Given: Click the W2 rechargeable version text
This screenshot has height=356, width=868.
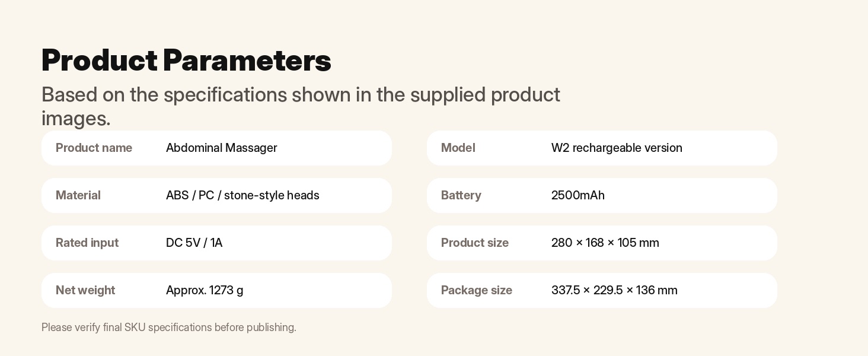Looking at the screenshot, I should pos(617,148).
